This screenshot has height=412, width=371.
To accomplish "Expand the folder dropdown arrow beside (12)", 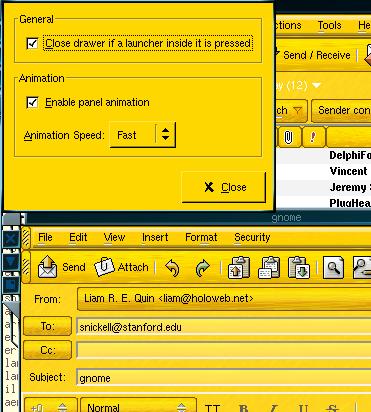I will click(316, 85).
